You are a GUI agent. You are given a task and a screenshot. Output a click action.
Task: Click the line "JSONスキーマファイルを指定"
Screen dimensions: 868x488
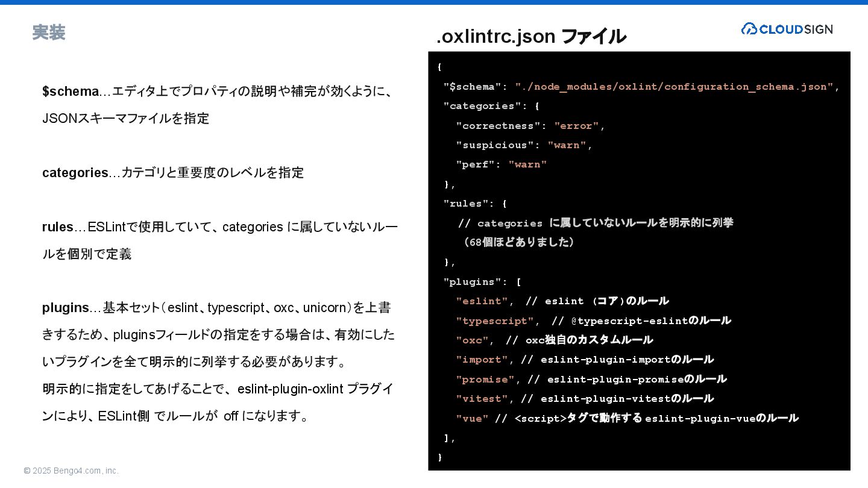pyautogui.click(x=126, y=118)
